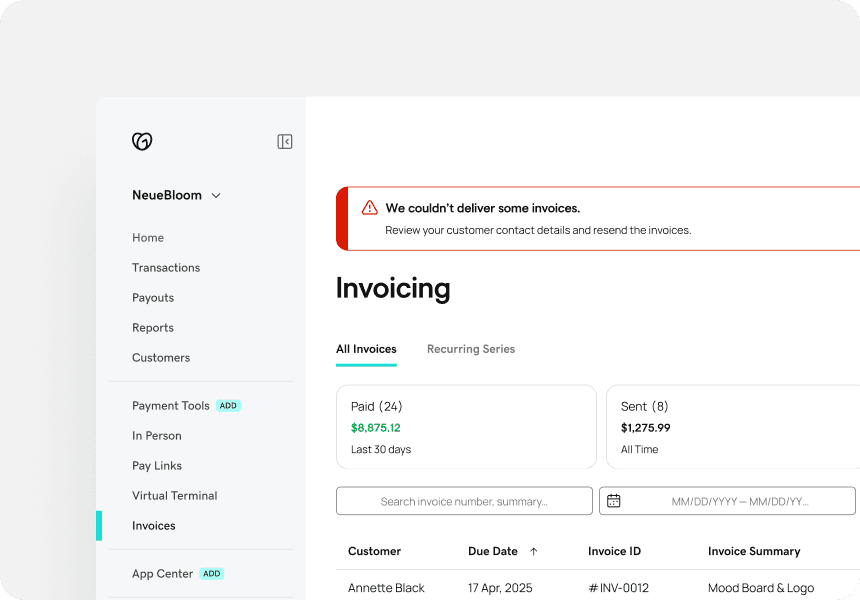
Task: Go to Home in sidebar
Action: [148, 237]
